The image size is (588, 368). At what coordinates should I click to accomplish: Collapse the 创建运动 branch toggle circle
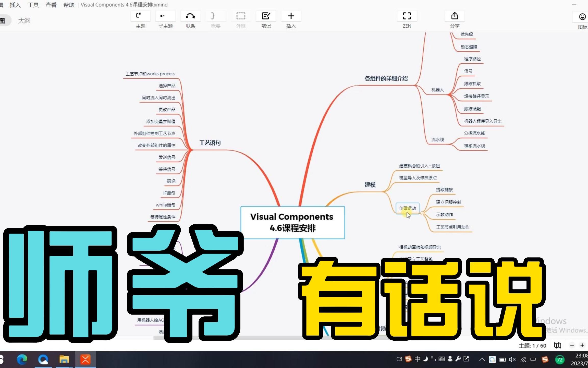(422, 213)
